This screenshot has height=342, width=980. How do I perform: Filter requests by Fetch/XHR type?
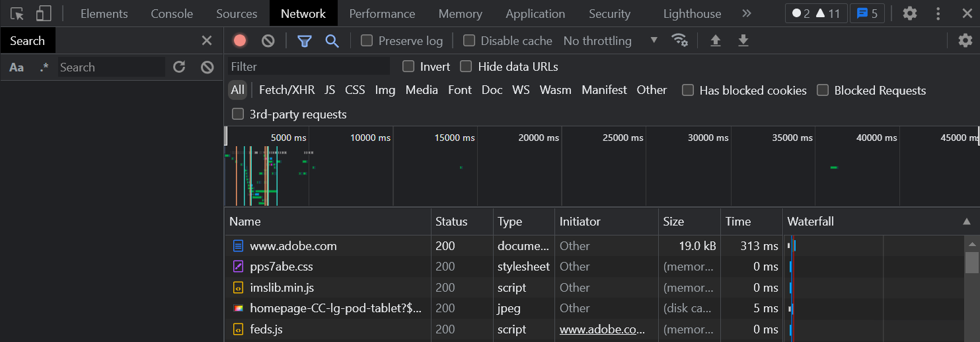click(x=287, y=90)
